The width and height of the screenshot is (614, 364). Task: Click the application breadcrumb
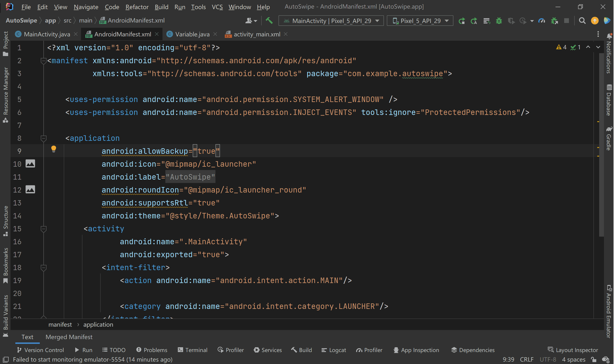coord(98,324)
